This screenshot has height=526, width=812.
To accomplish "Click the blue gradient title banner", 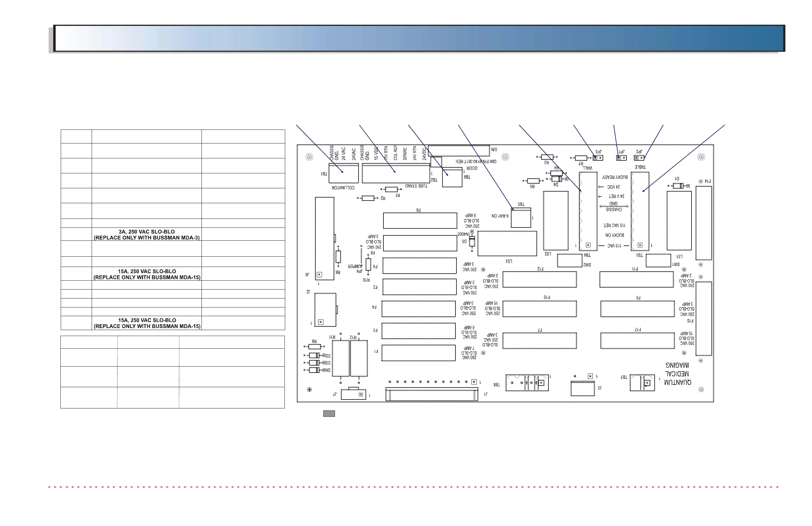I will (x=419, y=38).
